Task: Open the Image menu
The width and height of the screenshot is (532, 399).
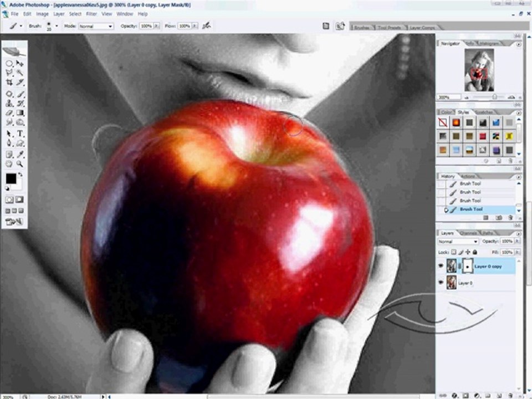Action: pyautogui.click(x=42, y=14)
